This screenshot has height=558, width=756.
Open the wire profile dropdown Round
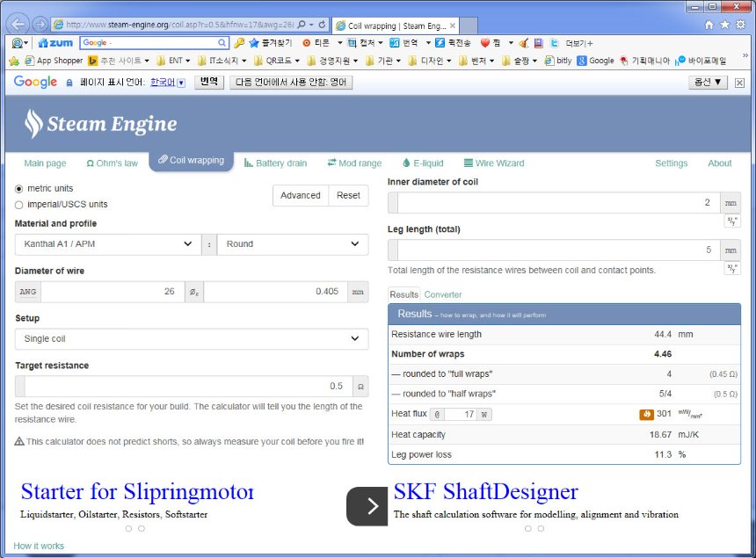point(293,244)
